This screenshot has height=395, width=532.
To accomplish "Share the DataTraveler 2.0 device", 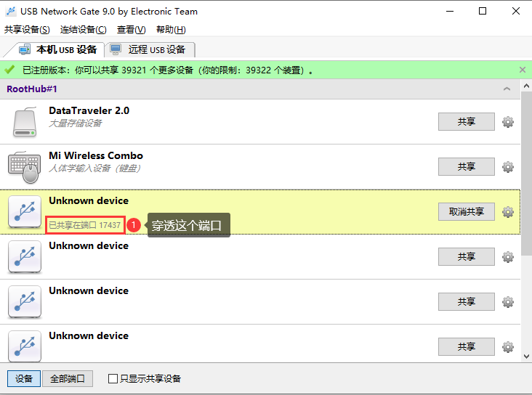I will pos(466,122).
